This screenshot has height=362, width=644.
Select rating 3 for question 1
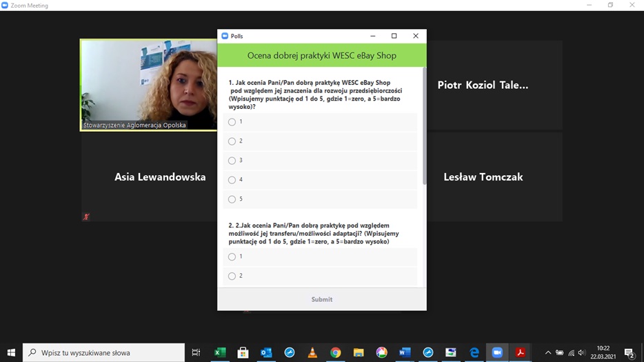pos(232,161)
